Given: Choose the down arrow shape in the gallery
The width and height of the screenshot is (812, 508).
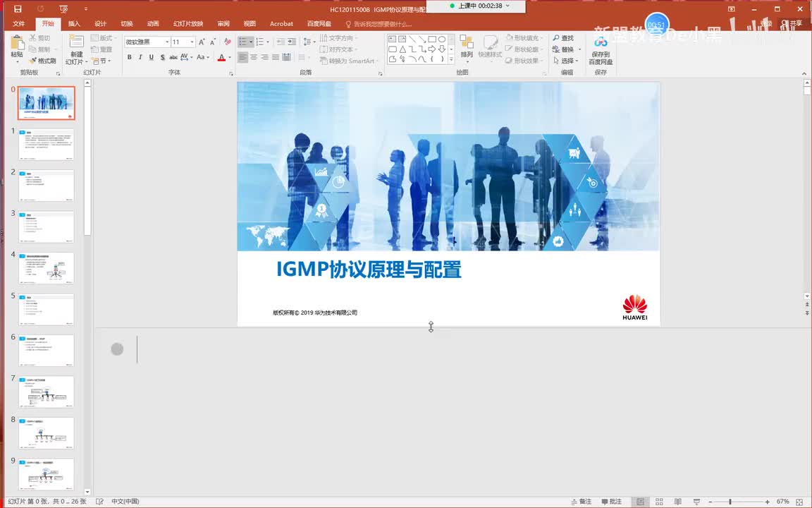Looking at the screenshot, I should [x=442, y=49].
